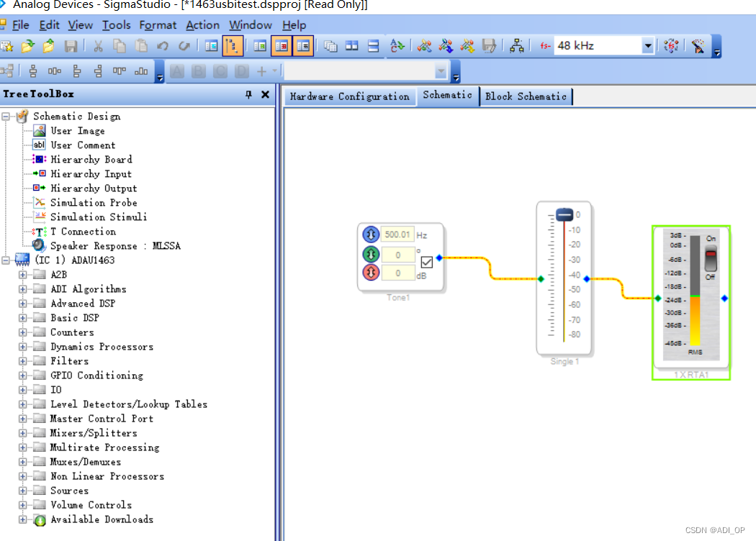The width and height of the screenshot is (756, 541).
Task: Toggle the TreeToolBox view toolbar button
Action: (211, 46)
